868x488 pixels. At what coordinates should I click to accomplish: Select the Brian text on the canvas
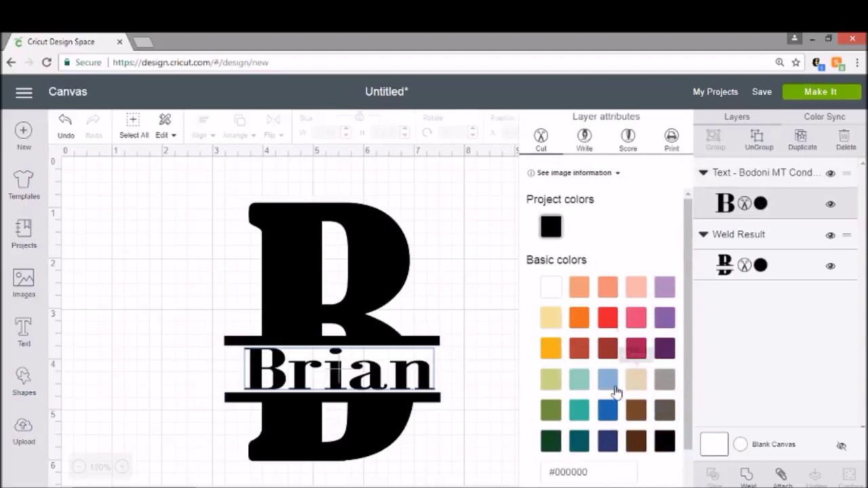[338, 370]
